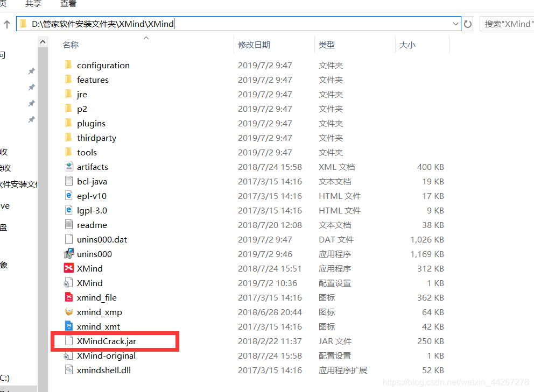The image size is (534, 392).
Task: Click the 1,169 KB size cell
Action: coord(427,254)
